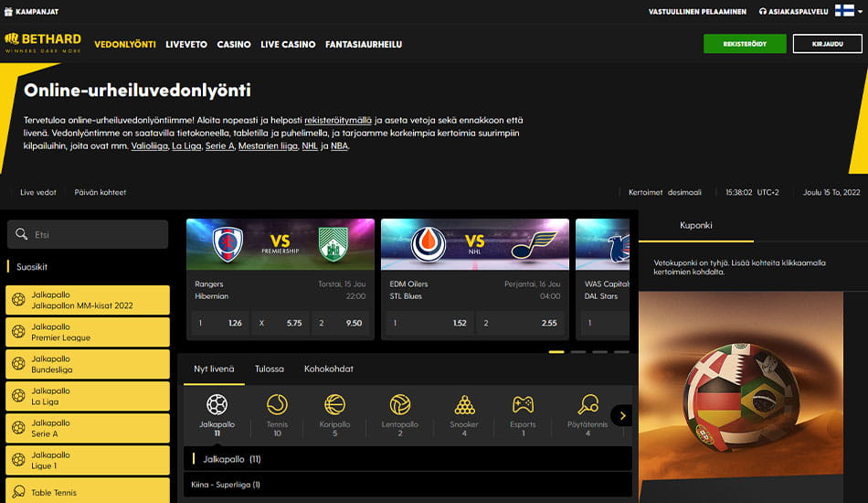The width and height of the screenshot is (868, 503).
Task: Open the Fantasiaurheilu menu
Action: click(364, 44)
